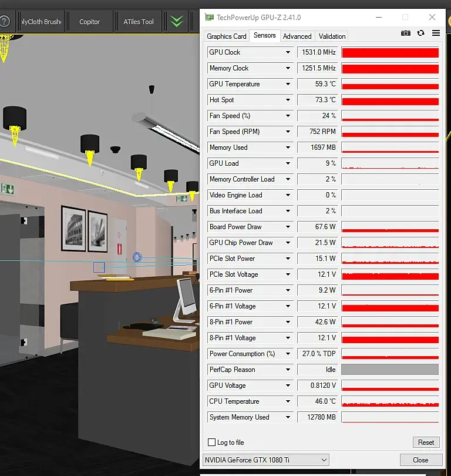Screen dimensions: 451x476
Task: Open the GPU Temperature dropdown arrow
Action: (x=288, y=84)
